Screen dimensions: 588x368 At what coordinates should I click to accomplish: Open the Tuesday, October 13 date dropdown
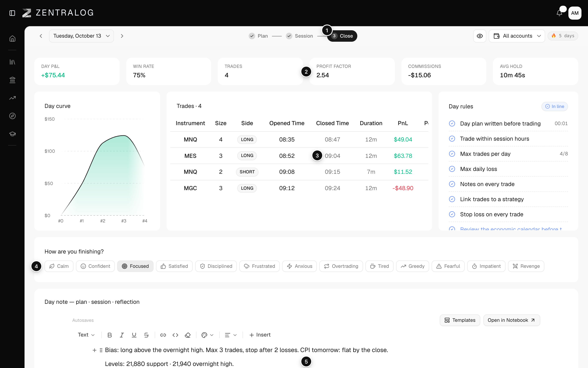81,36
